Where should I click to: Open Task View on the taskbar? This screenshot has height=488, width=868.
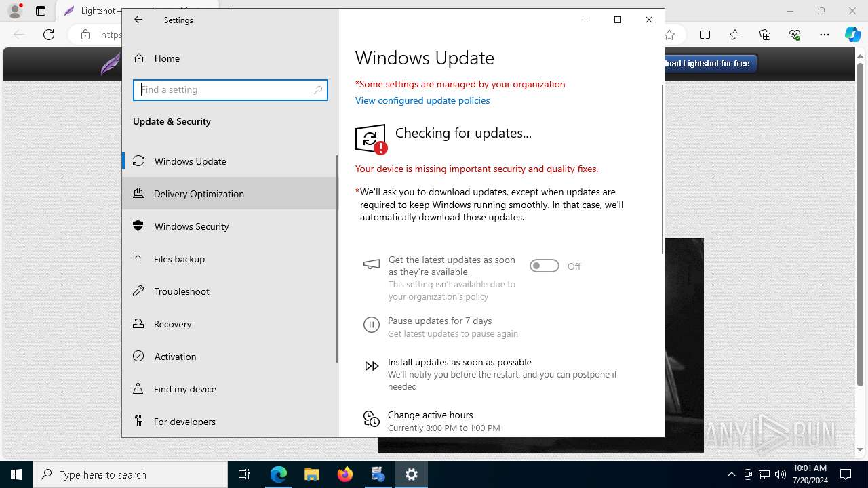[x=244, y=474]
